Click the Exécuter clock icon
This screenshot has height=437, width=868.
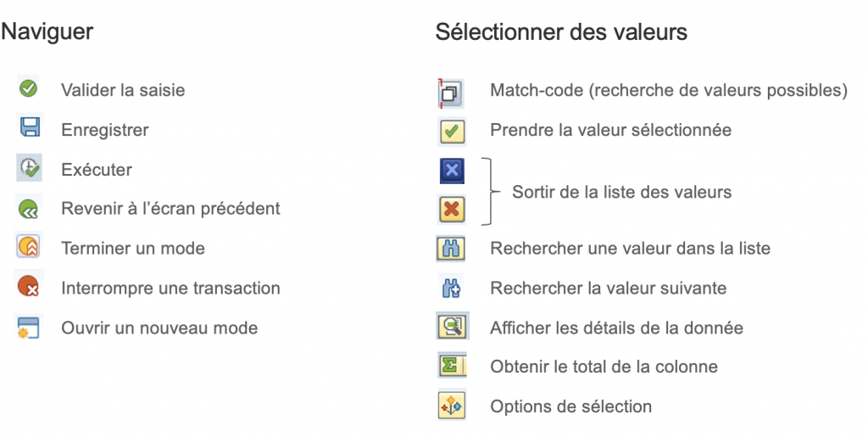pos(29,168)
